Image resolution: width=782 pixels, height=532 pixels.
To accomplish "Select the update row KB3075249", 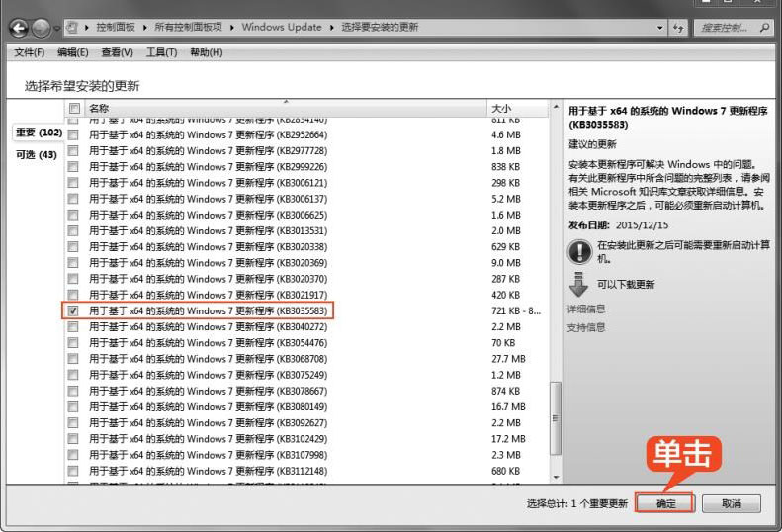I will click(306, 375).
